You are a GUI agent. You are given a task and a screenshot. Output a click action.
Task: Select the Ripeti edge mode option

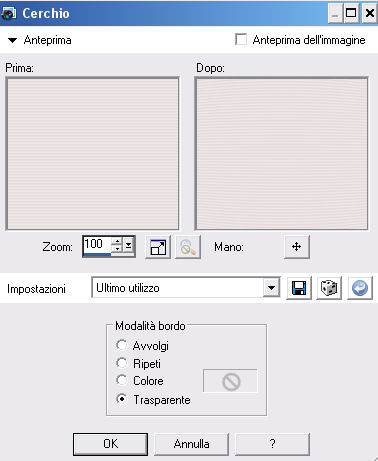(121, 363)
